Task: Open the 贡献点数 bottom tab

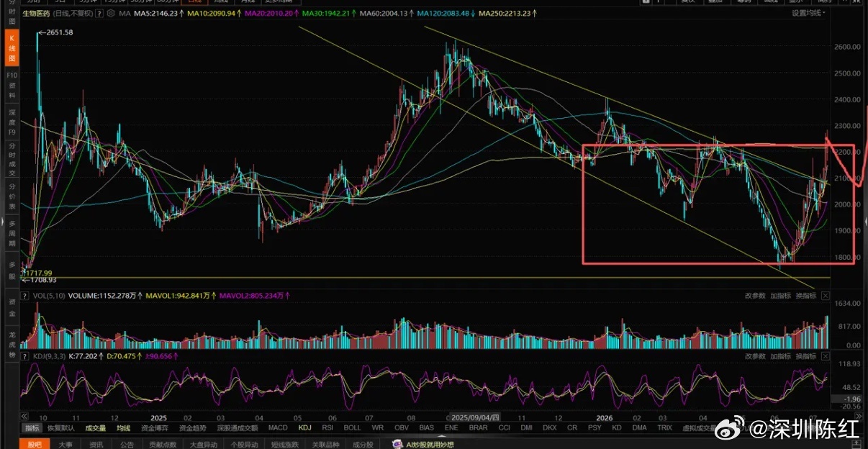Action: (x=162, y=445)
